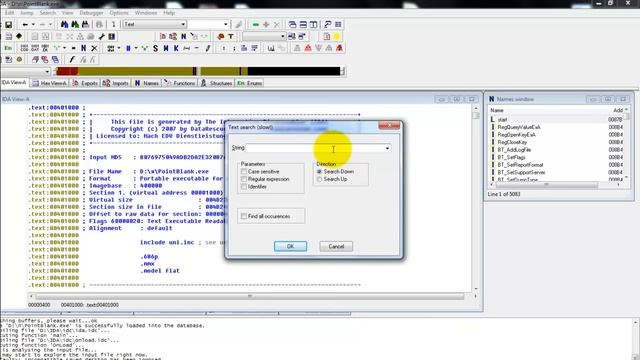The image size is (640, 360).
Task: Click the black slash pen icon in fourth row
Action: point(72,60)
